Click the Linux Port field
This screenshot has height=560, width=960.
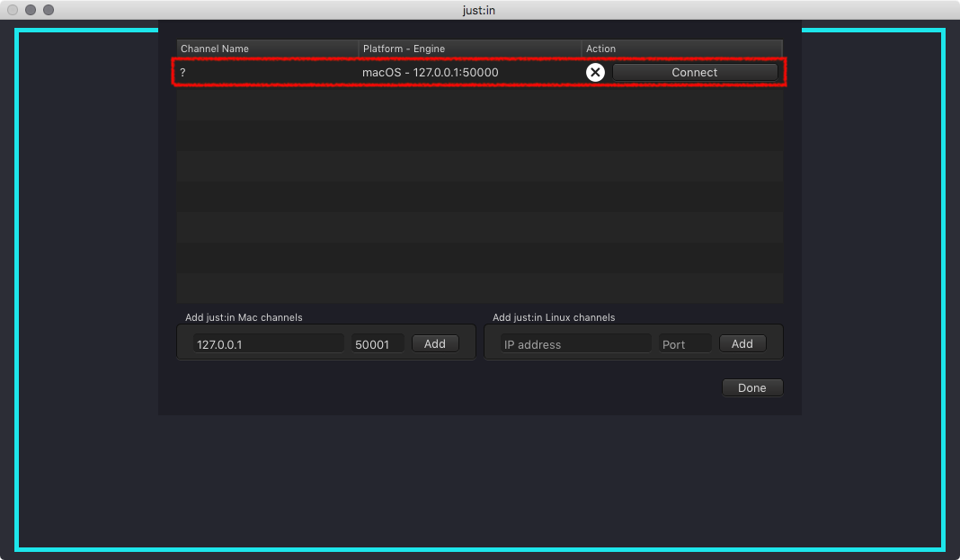[x=685, y=344]
